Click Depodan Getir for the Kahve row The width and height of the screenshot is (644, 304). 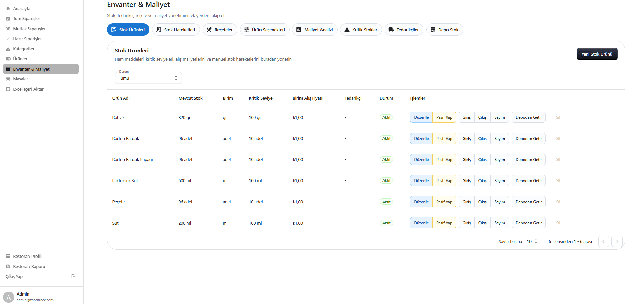click(x=528, y=117)
